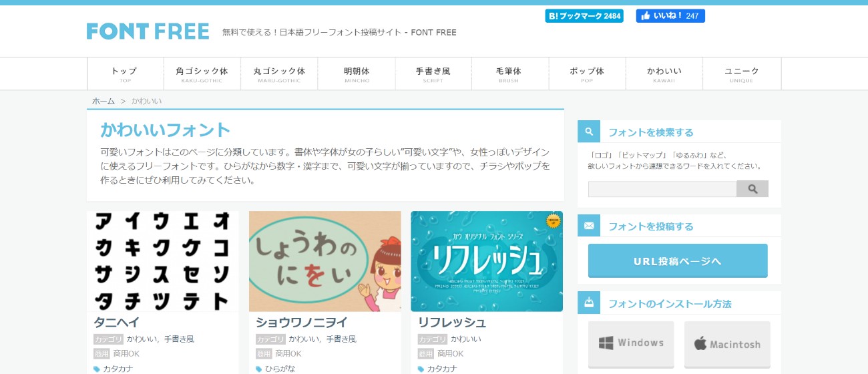868x374 pixels.
Task: Switch to the 角ゴシック体 category tab
Action: pyautogui.click(x=202, y=73)
